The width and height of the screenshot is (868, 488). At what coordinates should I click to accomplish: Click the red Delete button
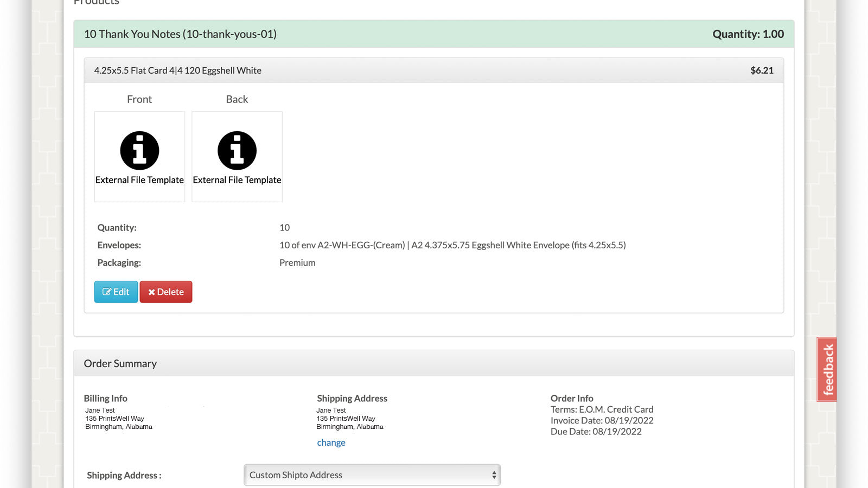point(166,292)
